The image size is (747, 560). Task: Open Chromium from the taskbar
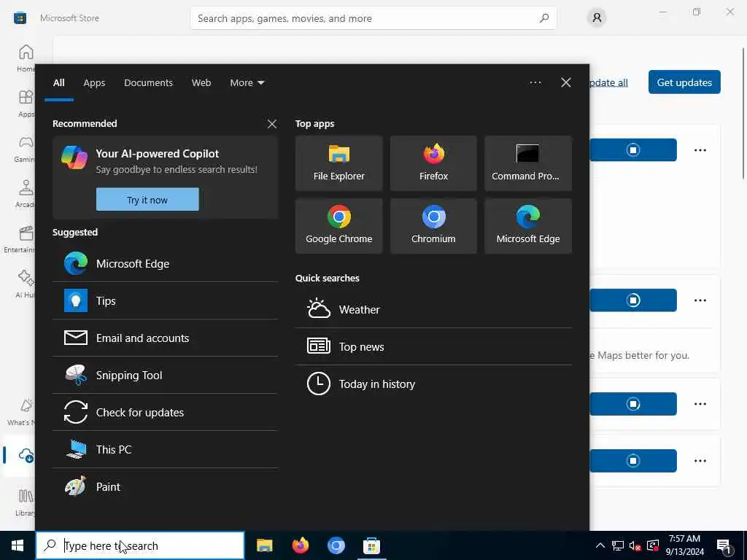(336, 545)
